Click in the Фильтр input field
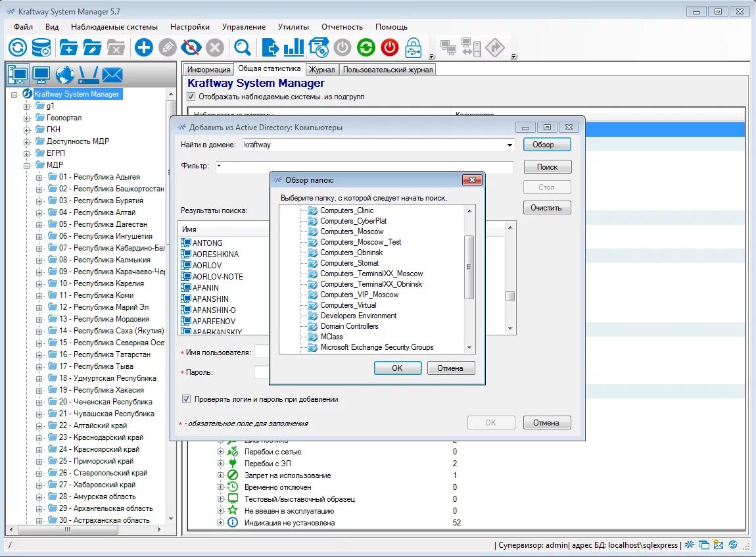The height and width of the screenshot is (557, 756). pos(364,166)
